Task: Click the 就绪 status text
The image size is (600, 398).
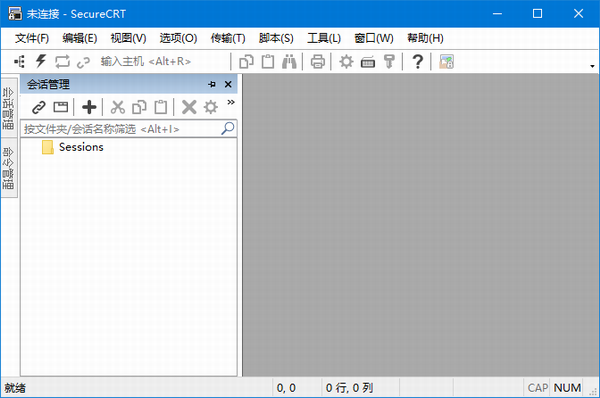Action: pyautogui.click(x=15, y=388)
